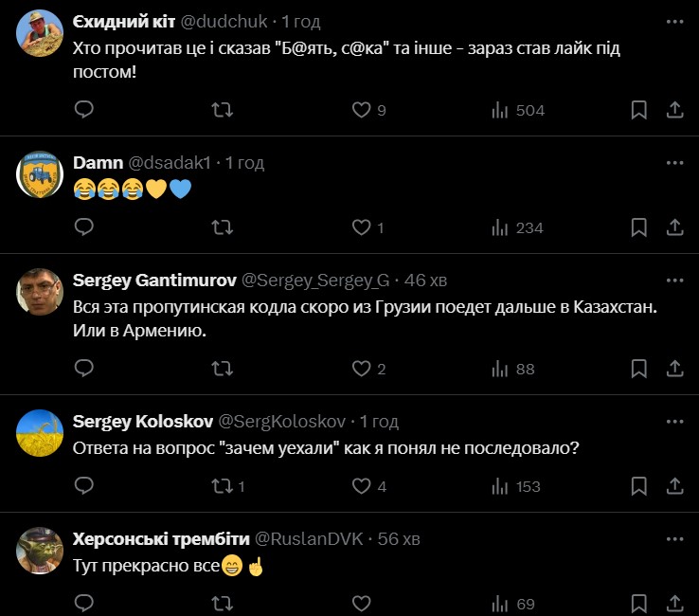Open the @SergKoloskov handle link

click(282, 421)
